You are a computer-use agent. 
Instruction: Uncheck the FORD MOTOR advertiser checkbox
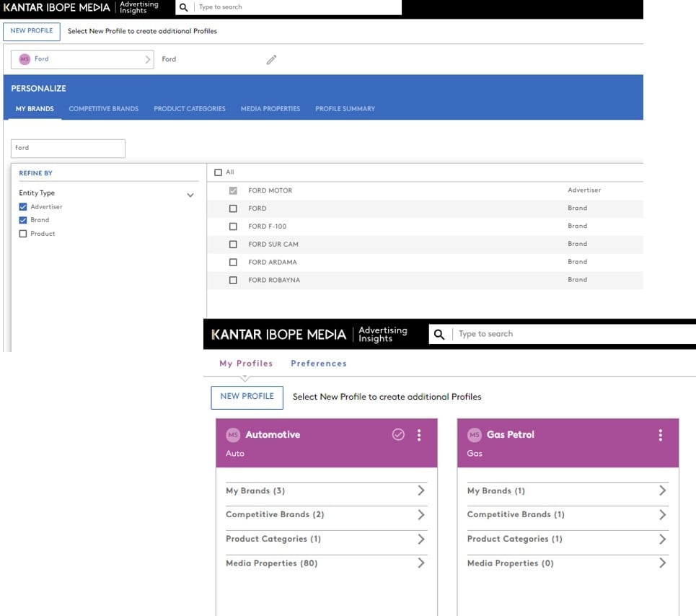233,190
